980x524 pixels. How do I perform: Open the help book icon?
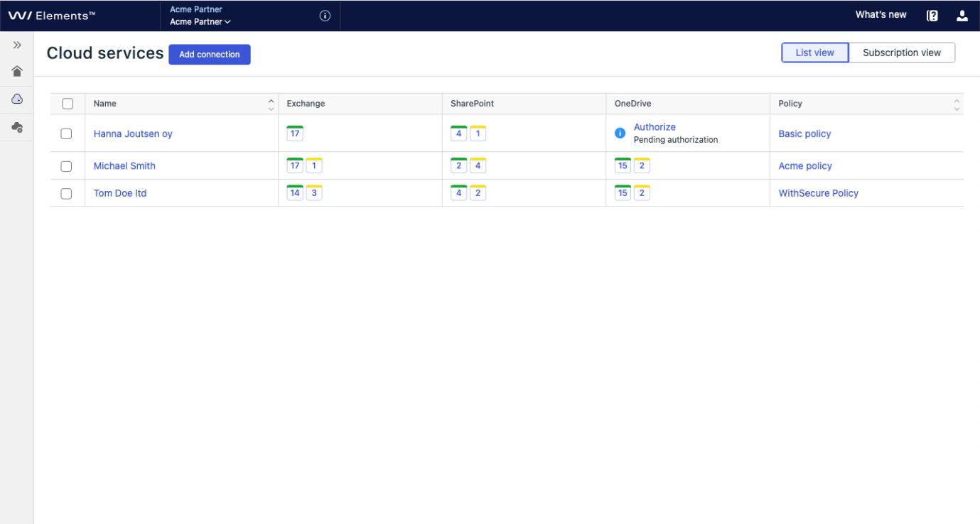[x=932, y=16]
